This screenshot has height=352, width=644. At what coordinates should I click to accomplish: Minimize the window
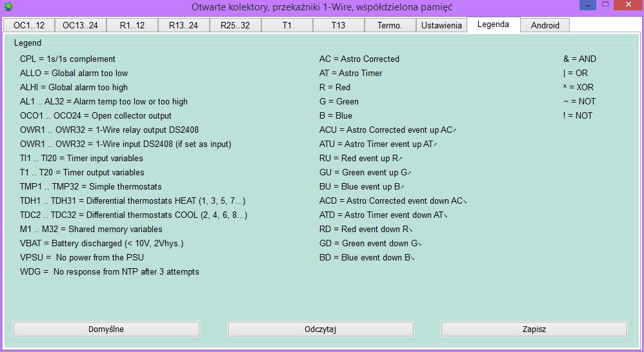coord(587,5)
